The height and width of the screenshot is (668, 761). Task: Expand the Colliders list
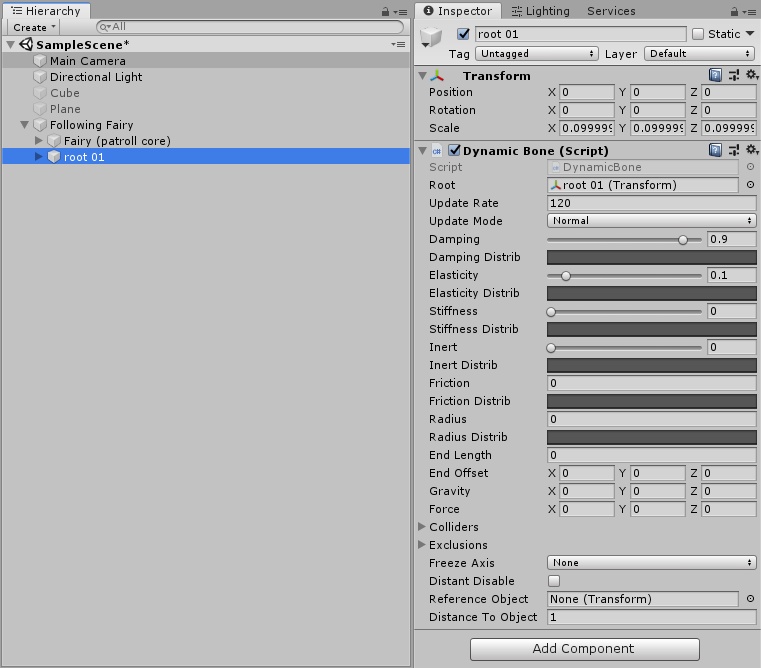click(422, 526)
